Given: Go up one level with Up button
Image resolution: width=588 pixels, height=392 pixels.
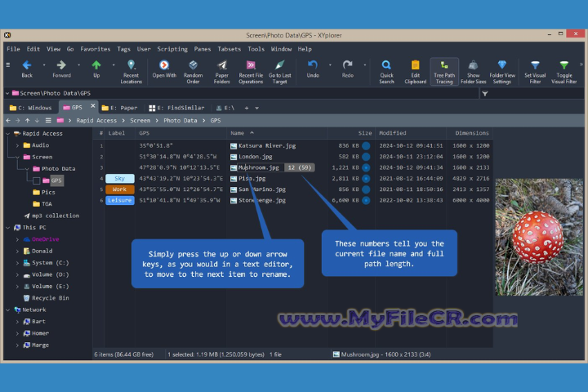Looking at the screenshot, I should 96,69.
